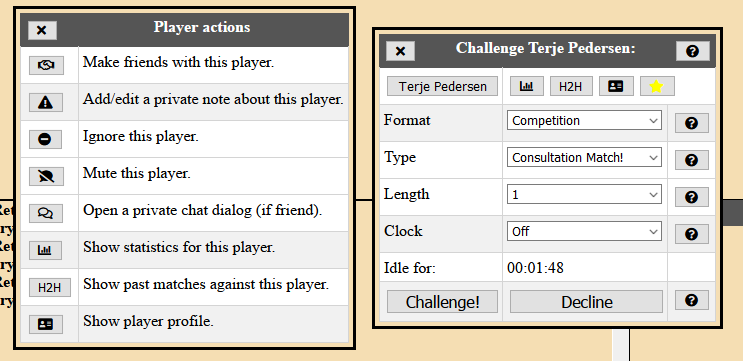Click the Decline button
Screen dimensions: 743x361
point(586,302)
